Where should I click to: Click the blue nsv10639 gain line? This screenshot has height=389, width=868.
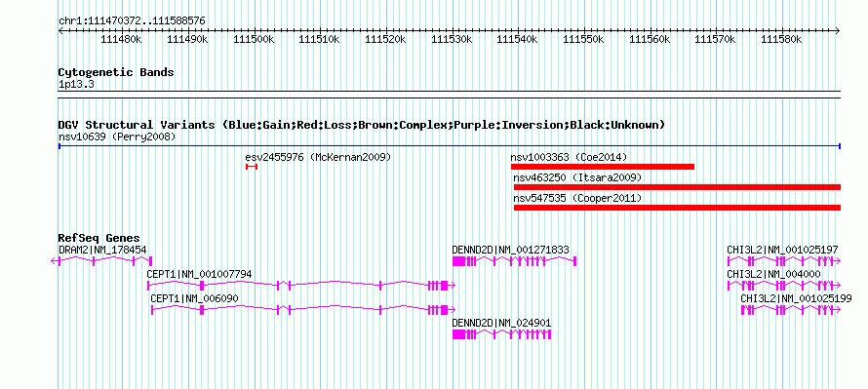pos(449,146)
